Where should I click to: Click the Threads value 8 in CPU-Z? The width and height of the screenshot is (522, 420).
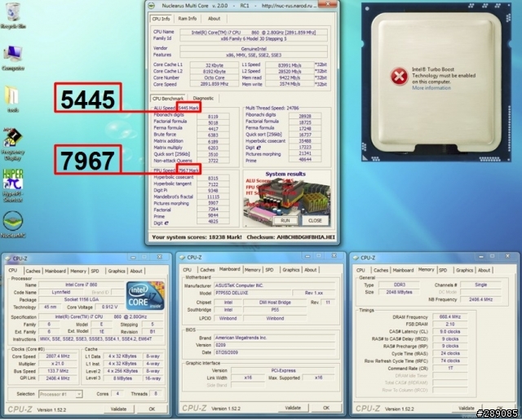coord(156,394)
